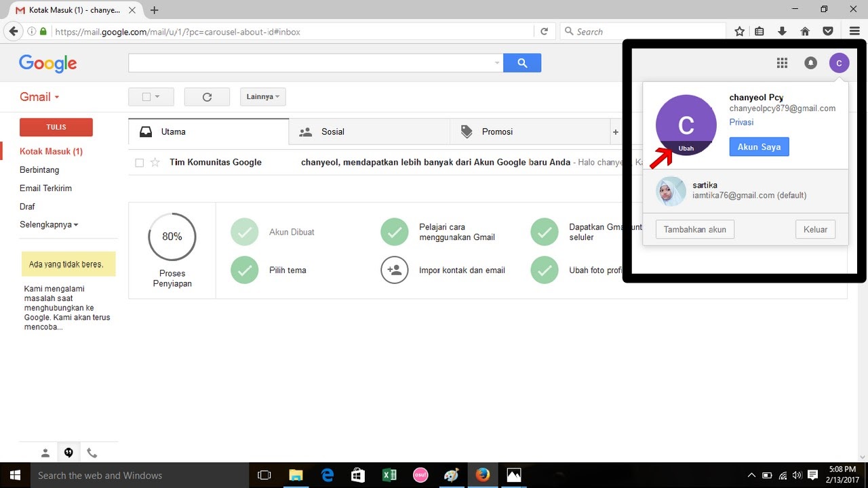Toggle the select-all messages checkbox
Screen dimensions: 868x488
point(146,96)
